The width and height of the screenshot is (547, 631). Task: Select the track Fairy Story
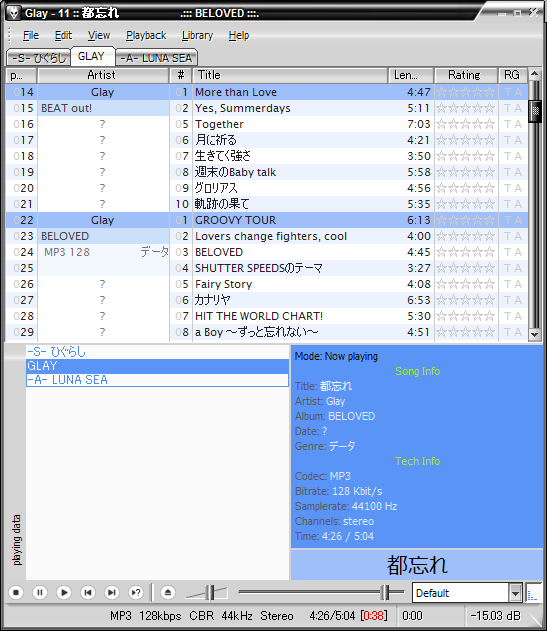(x=223, y=284)
